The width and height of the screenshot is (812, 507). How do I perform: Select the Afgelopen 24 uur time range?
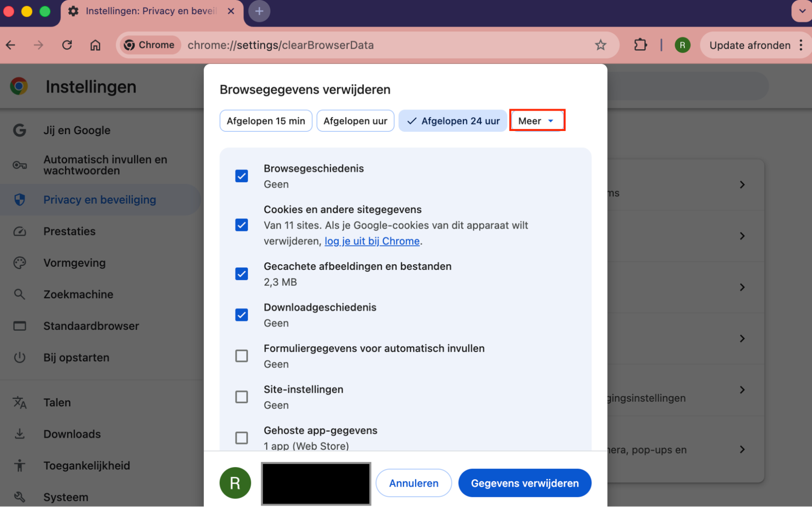point(453,121)
